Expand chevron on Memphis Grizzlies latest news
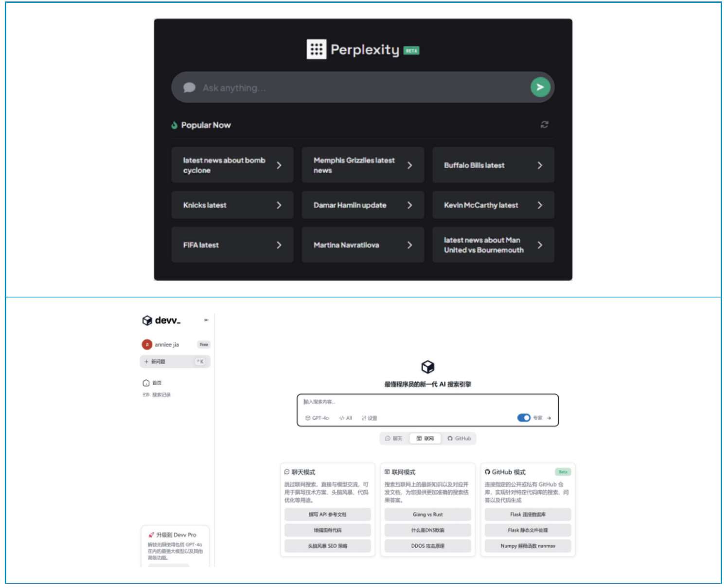The height and width of the screenshot is (588, 727). point(410,165)
